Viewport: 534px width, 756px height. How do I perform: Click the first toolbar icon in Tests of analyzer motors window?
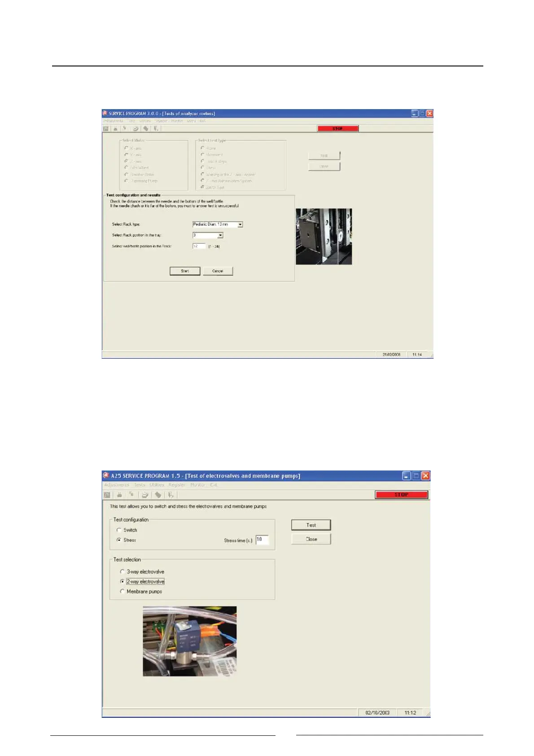tap(106, 128)
